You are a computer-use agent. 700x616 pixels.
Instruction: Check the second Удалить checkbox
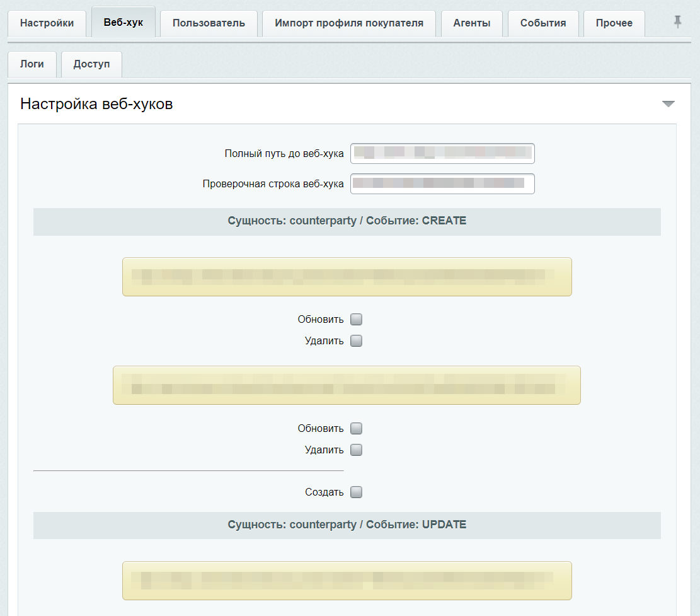(x=356, y=450)
